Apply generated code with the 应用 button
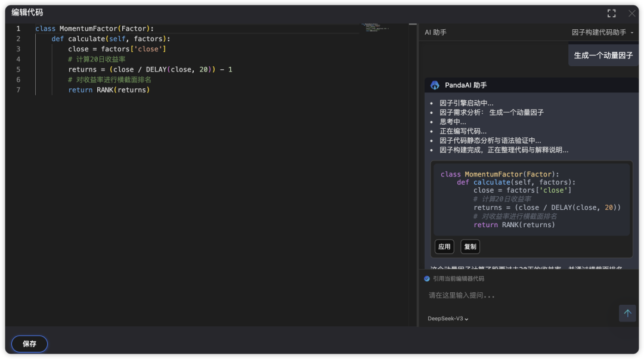 444,246
